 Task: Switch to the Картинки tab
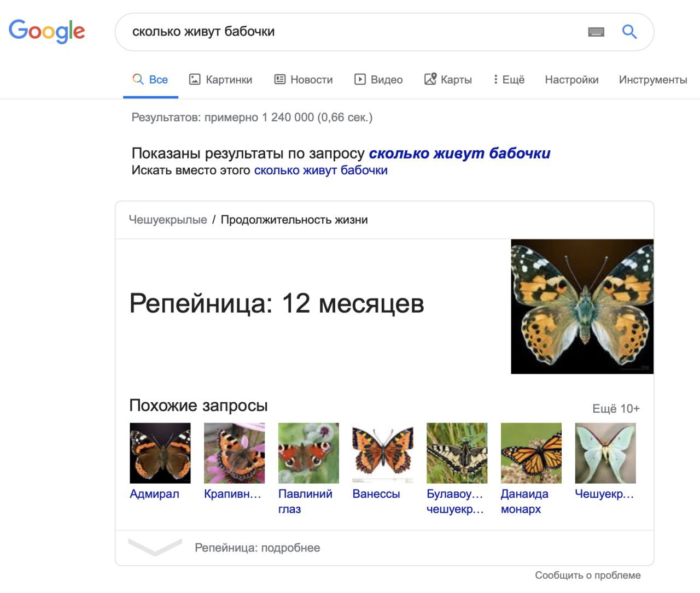(220, 80)
